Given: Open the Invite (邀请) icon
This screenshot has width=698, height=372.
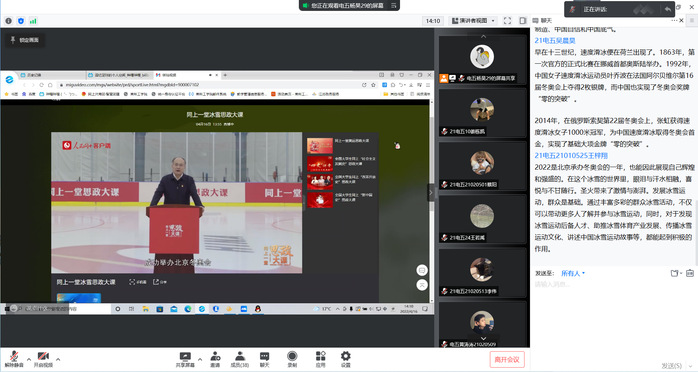Looking at the screenshot, I should [215, 359].
